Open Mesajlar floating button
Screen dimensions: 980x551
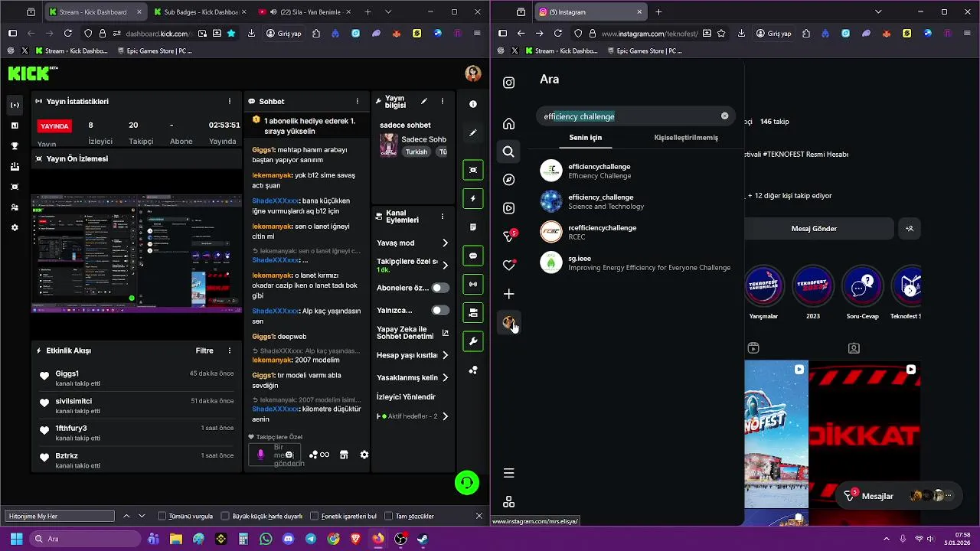pos(900,496)
